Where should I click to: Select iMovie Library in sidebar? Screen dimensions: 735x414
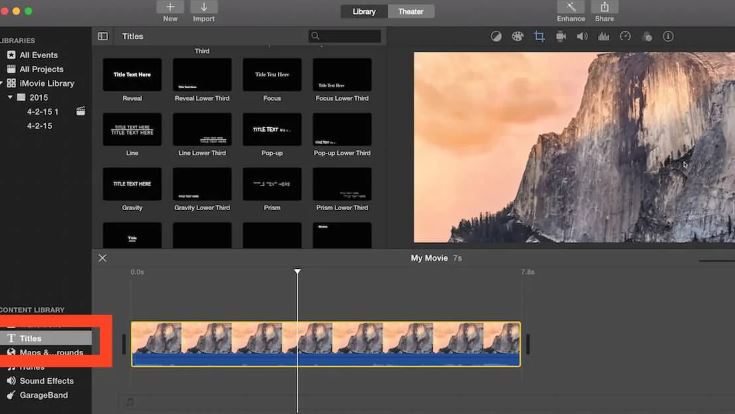point(47,83)
